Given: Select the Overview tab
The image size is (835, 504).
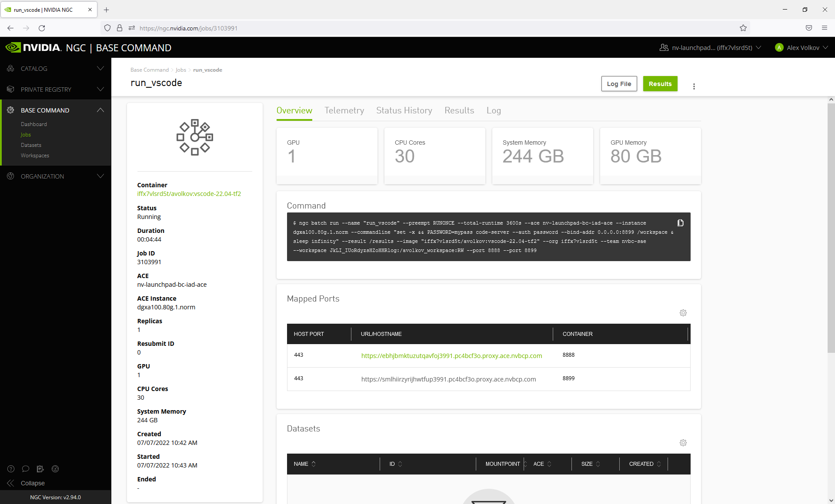Looking at the screenshot, I should pyautogui.click(x=294, y=110).
